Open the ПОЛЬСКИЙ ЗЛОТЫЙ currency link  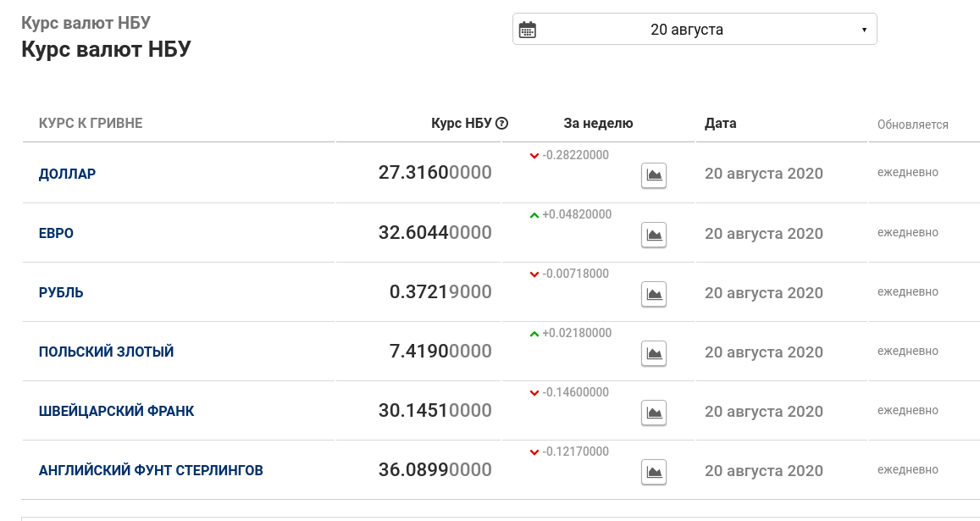click(x=106, y=352)
